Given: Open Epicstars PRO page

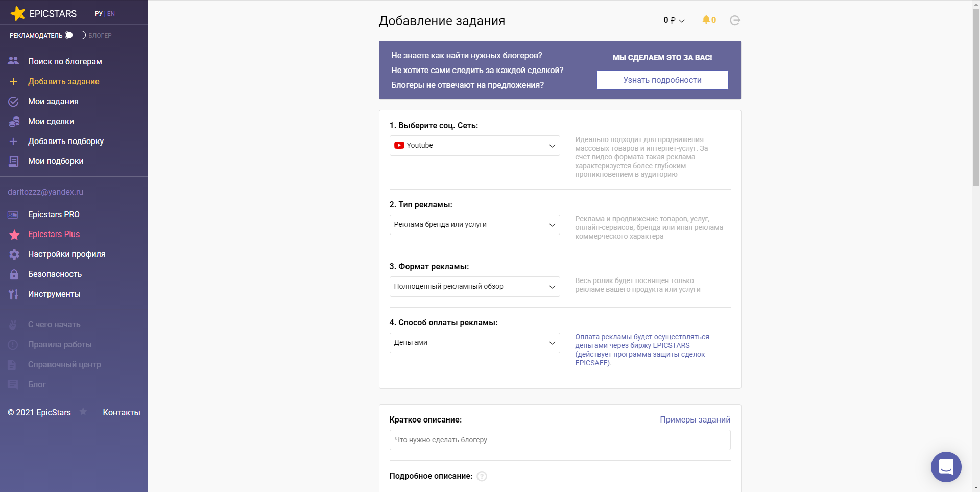Looking at the screenshot, I should pos(54,214).
